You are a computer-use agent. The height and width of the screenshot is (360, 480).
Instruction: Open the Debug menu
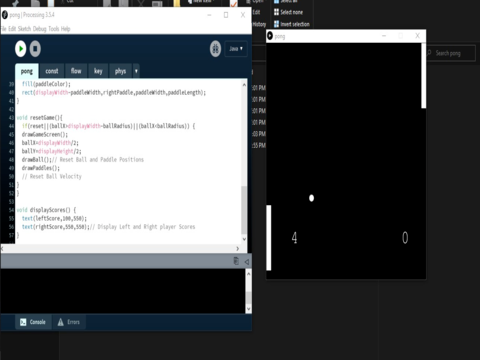point(39,29)
